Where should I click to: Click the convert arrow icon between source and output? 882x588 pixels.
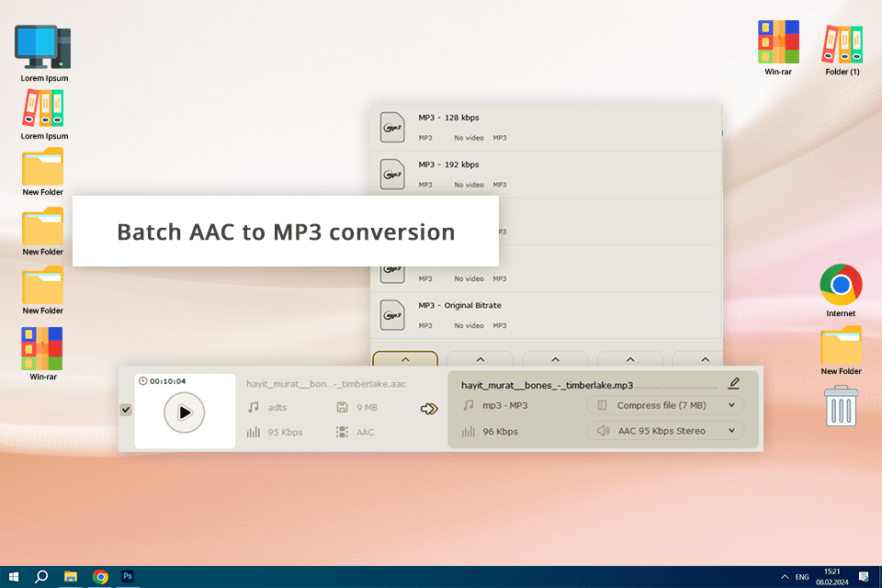pyautogui.click(x=429, y=409)
